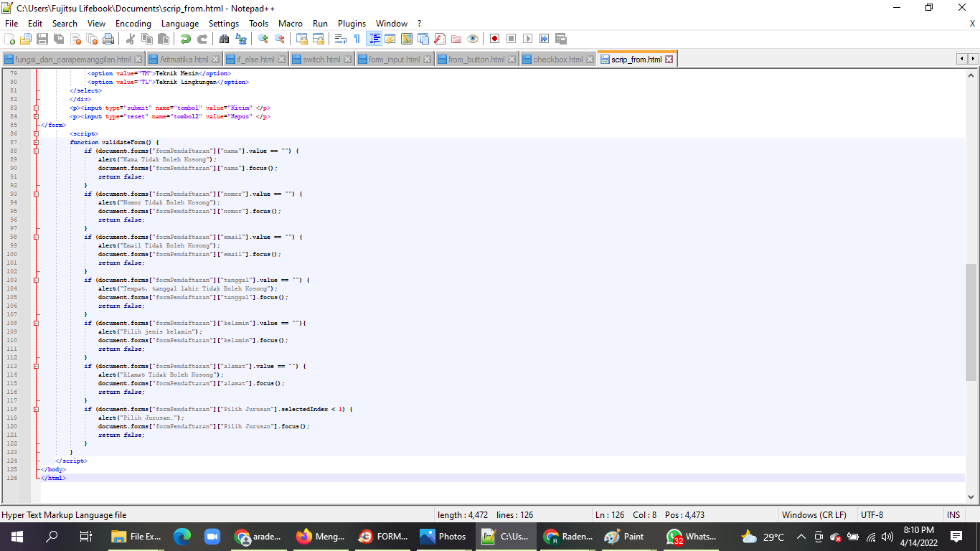
Task: Click the Open file toolbar icon
Action: coord(26,39)
